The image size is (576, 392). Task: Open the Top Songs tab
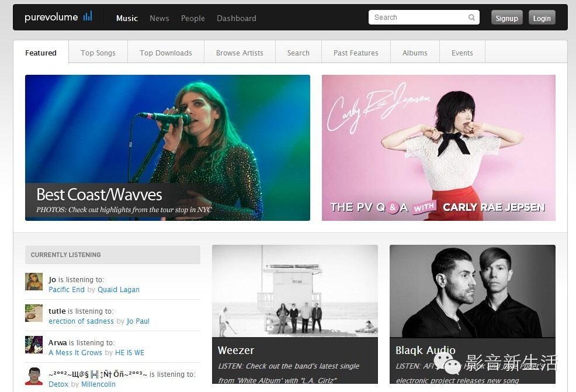[98, 53]
